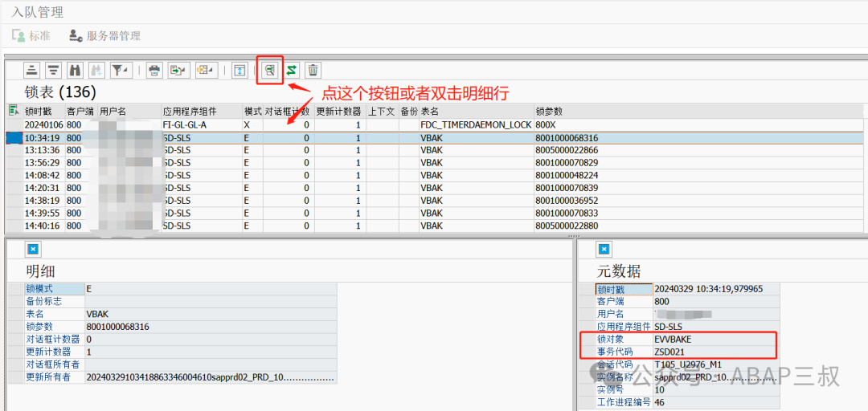
Task: Open the layout selection dropdown
Action: point(206,71)
